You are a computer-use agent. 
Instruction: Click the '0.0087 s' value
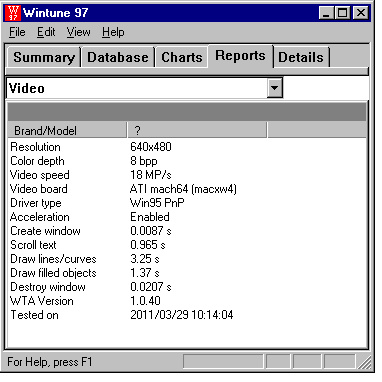click(151, 231)
